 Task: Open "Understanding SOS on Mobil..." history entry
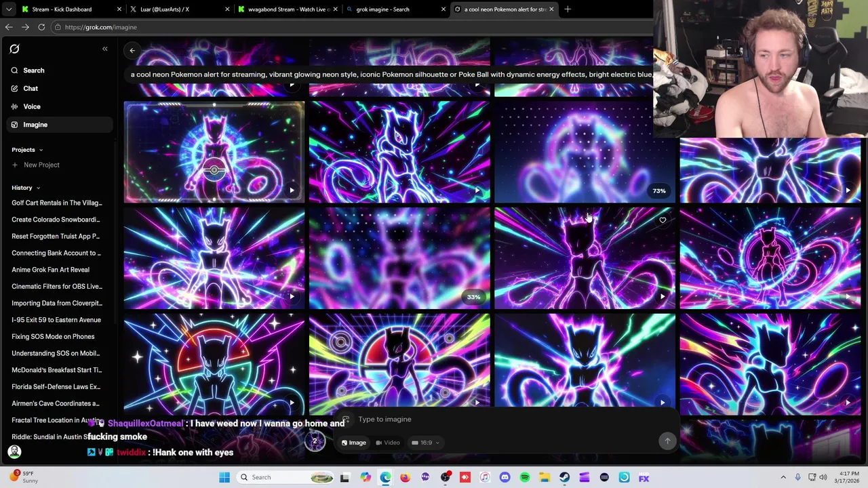tap(56, 353)
